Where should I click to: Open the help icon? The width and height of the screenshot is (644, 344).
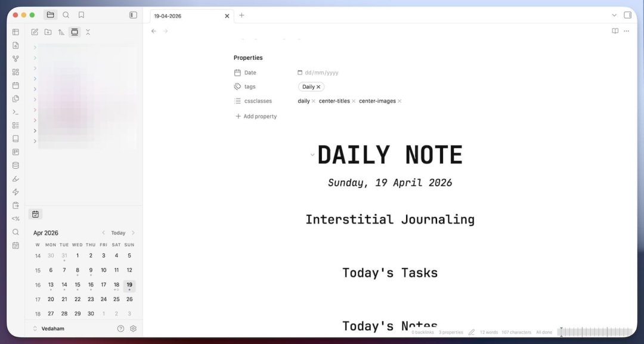click(120, 328)
